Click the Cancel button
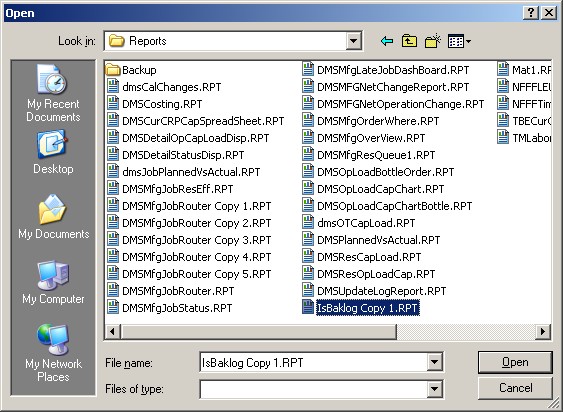563x412 pixels. (515, 388)
